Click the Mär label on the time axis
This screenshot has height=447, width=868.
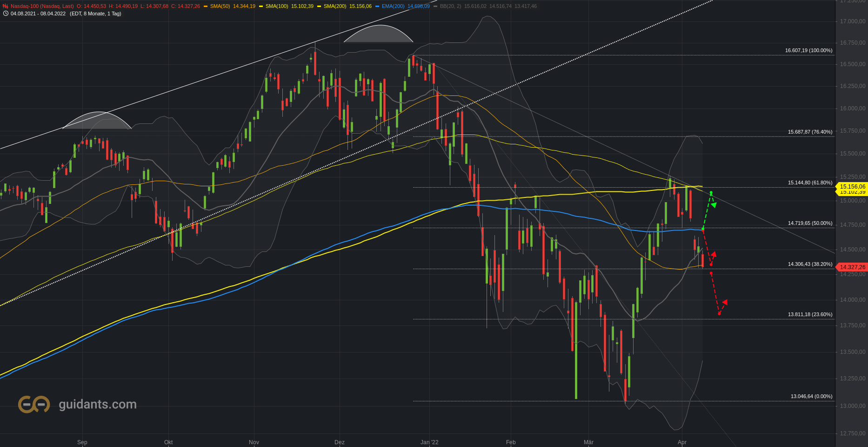click(x=588, y=442)
